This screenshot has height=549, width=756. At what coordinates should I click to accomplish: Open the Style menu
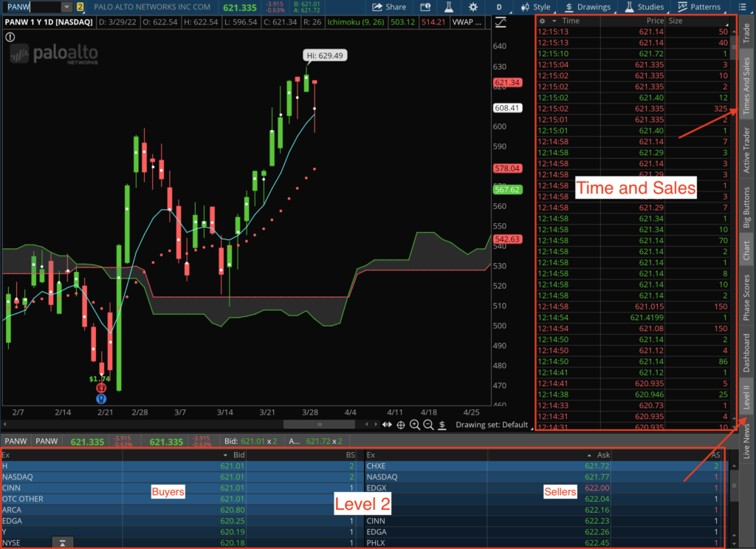[535, 7]
